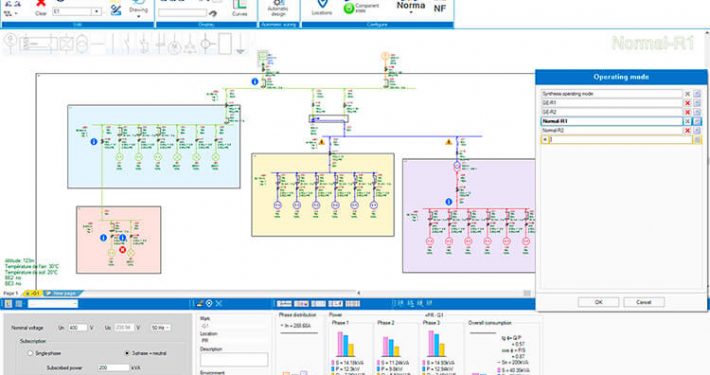Image resolution: width=710 pixels, height=375 pixels.
Task: Switch to the New page tab
Action: [63, 293]
